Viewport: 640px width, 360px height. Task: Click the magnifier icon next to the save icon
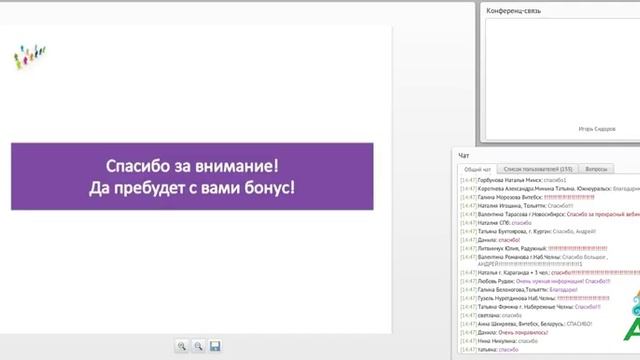(x=198, y=346)
